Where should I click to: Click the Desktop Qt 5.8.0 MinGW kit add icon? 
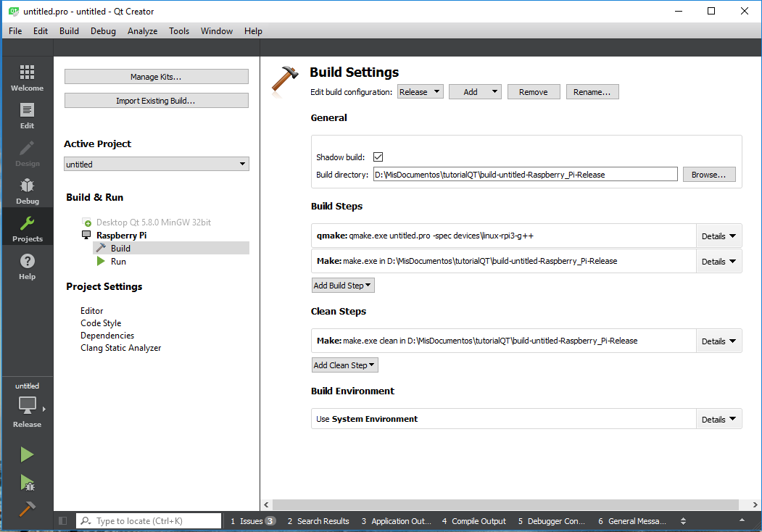(x=86, y=223)
